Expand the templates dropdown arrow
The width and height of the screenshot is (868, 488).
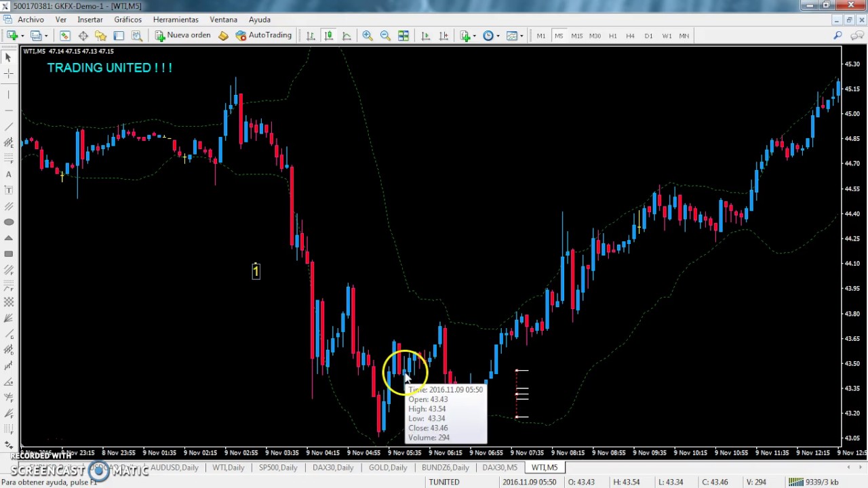[521, 36]
